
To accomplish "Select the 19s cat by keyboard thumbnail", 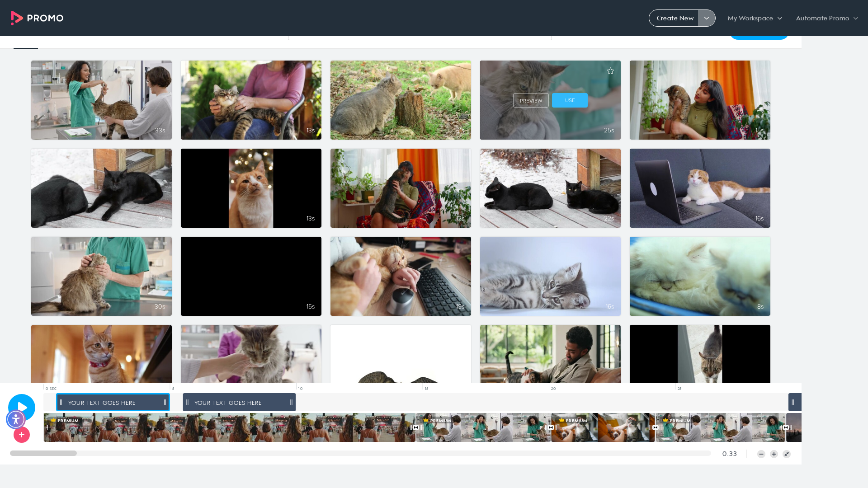I will pos(401,276).
